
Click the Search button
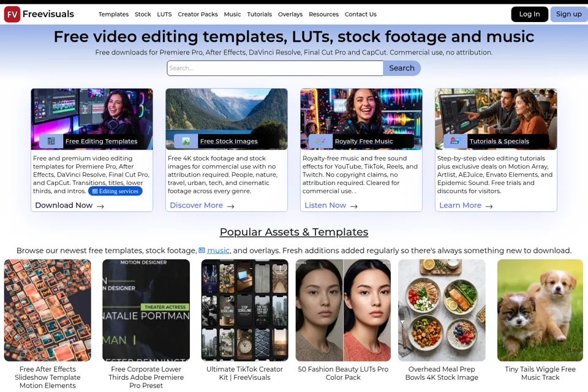pos(402,68)
